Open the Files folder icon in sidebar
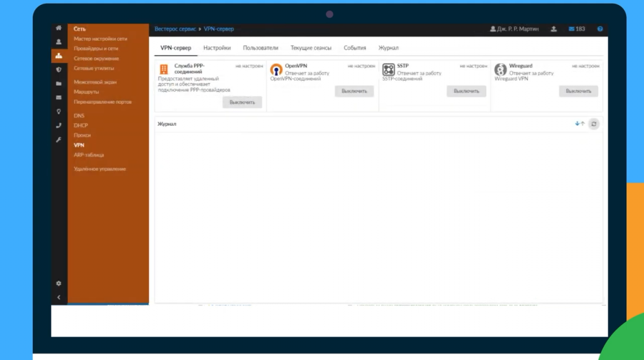The image size is (644, 360). (x=58, y=84)
